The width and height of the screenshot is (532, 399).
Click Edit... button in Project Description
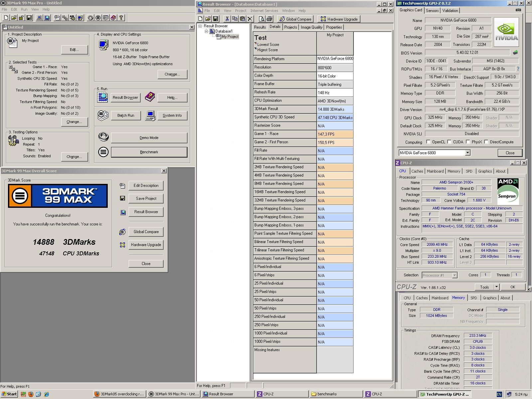[x=74, y=50]
